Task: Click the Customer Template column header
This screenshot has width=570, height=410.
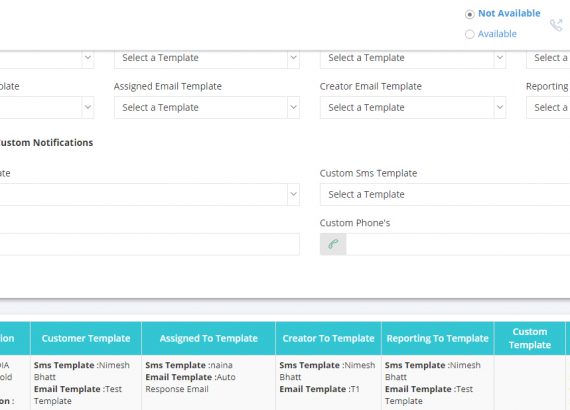Action: point(86,338)
